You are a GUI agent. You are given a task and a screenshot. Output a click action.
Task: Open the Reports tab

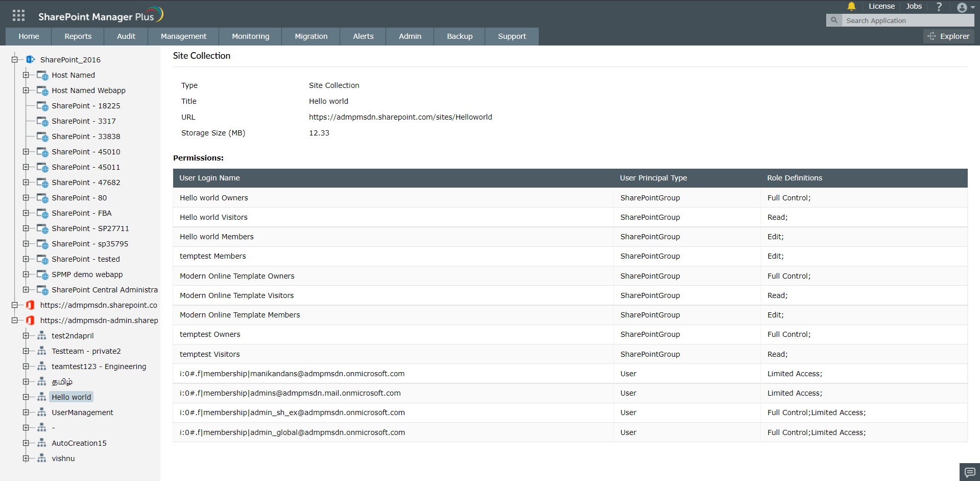click(x=78, y=36)
